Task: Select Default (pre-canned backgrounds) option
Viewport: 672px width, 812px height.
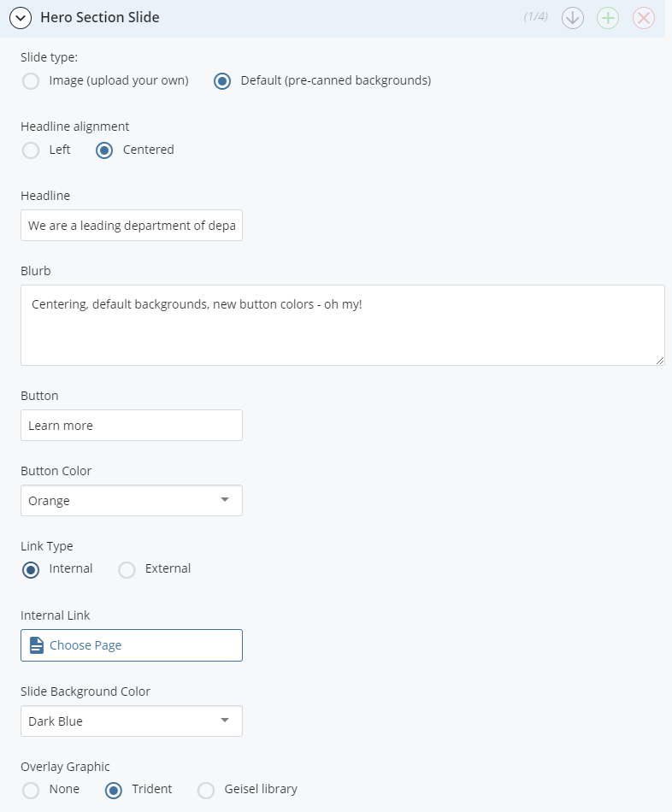Action: coord(222,81)
